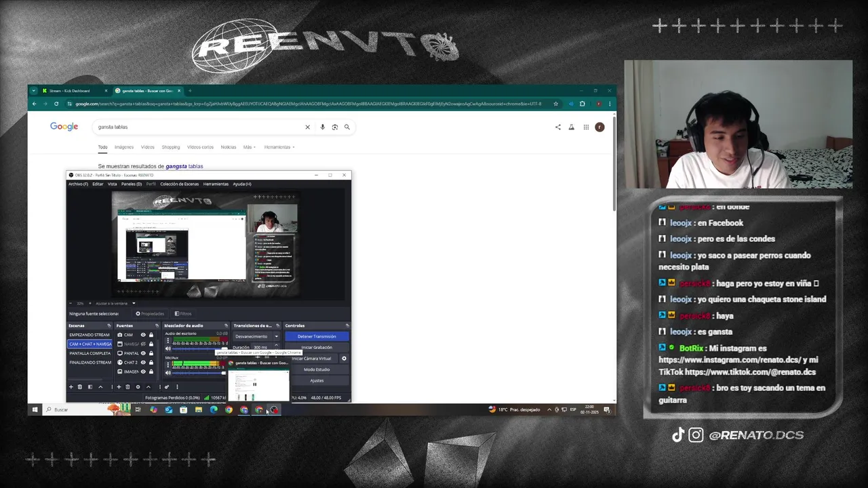868x488 pixels.
Task: Select the EMPEZANDO STREAM scene
Action: (90, 335)
